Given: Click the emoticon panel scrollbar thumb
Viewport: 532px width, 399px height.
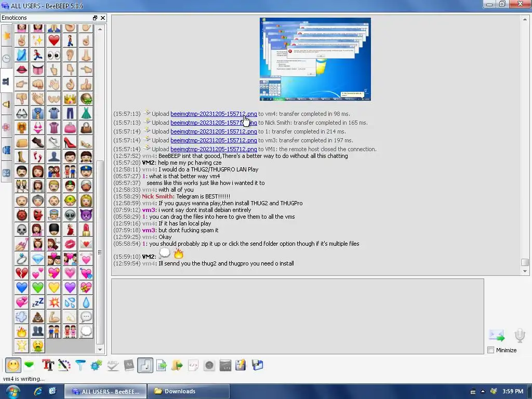Looking at the screenshot, I should tap(100, 252).
